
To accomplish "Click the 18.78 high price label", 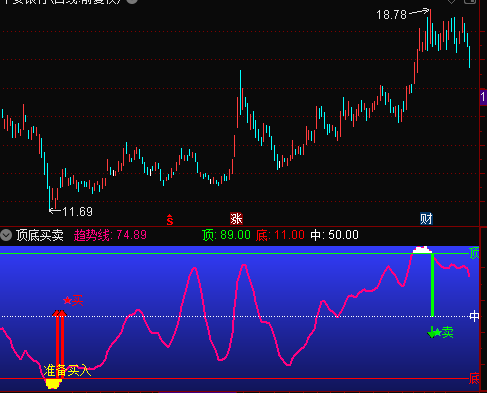I will pos(392,15).
